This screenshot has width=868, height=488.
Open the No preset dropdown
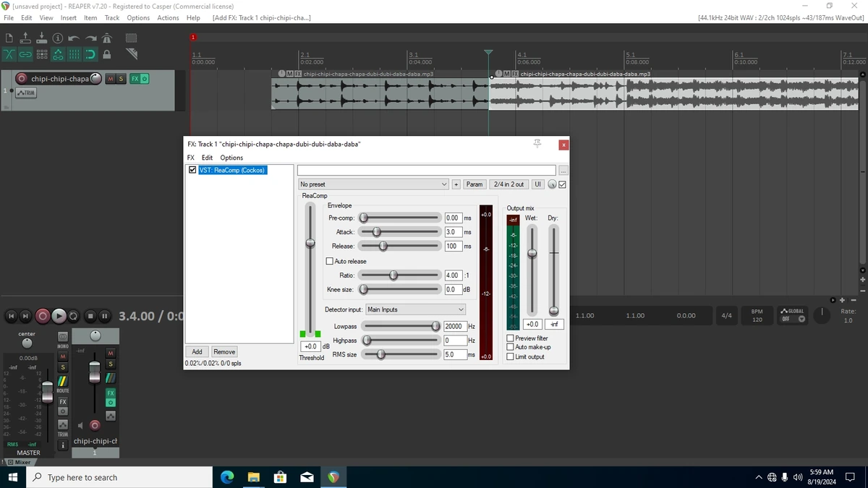point(373,184)
